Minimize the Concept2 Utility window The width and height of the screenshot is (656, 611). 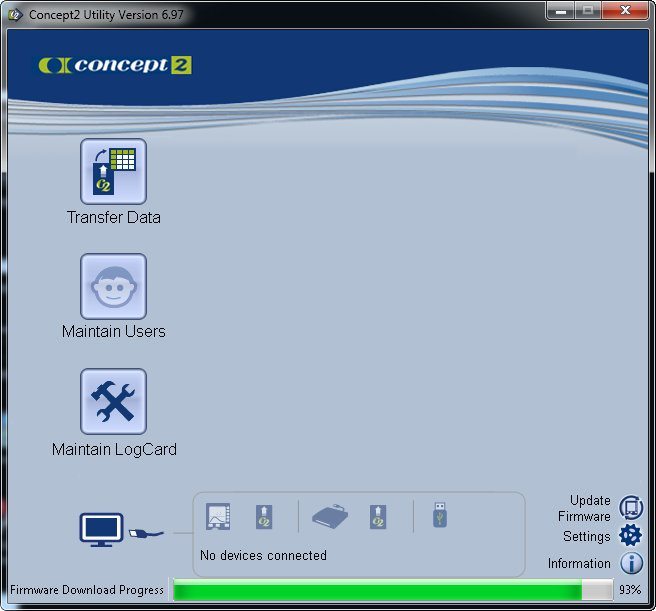click(x=561, y=11)
